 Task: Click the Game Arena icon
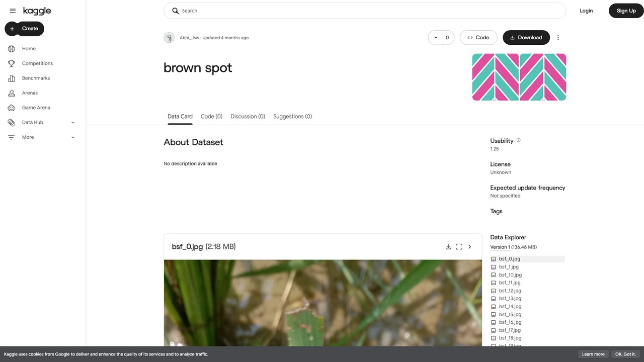[12, 108]
